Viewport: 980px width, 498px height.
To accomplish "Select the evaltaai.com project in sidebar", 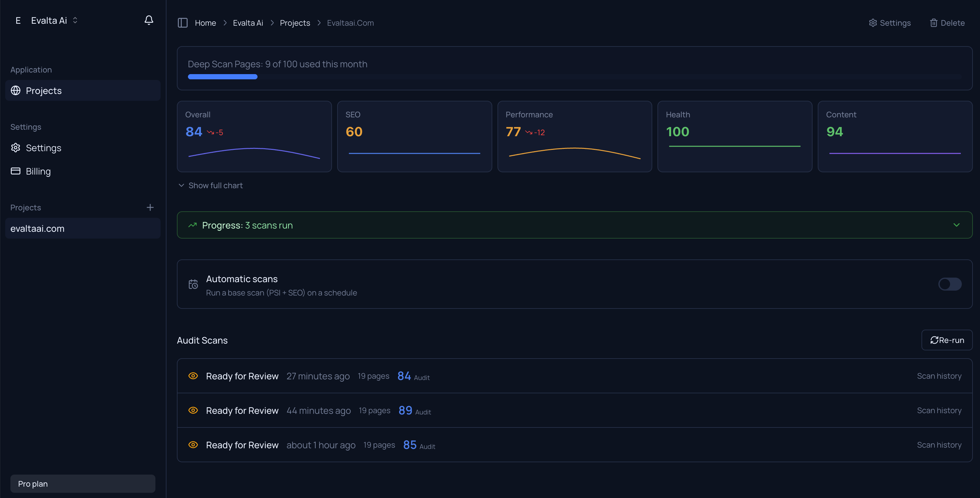I will pos(37,228).
